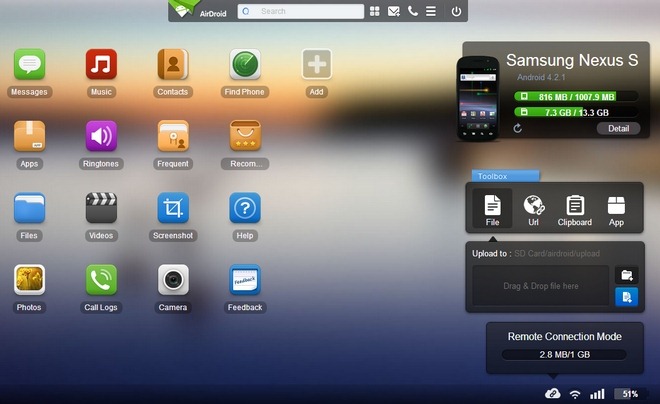Click the Drag & Drop file area
660x404 pixels.
(x=541, y=286)
